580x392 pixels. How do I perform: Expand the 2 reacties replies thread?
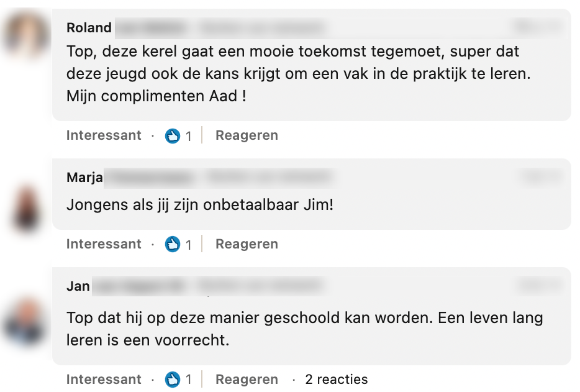coord(337,380)
